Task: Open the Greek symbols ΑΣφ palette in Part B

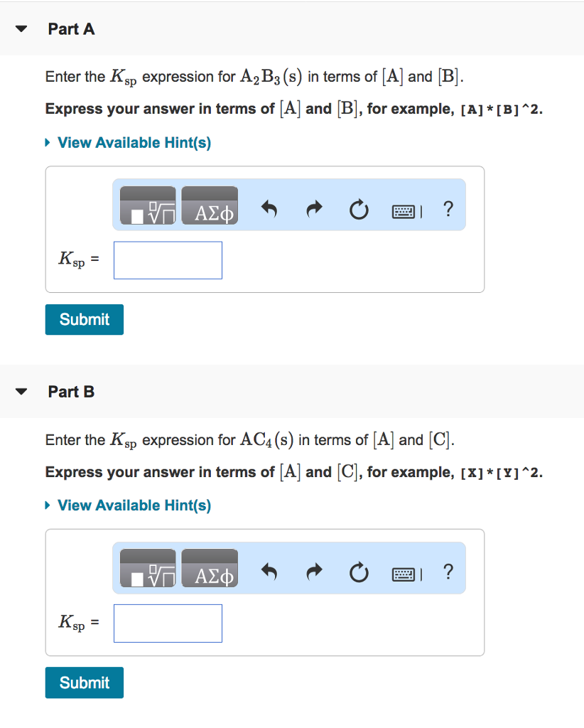Action: tap(210, 569)
